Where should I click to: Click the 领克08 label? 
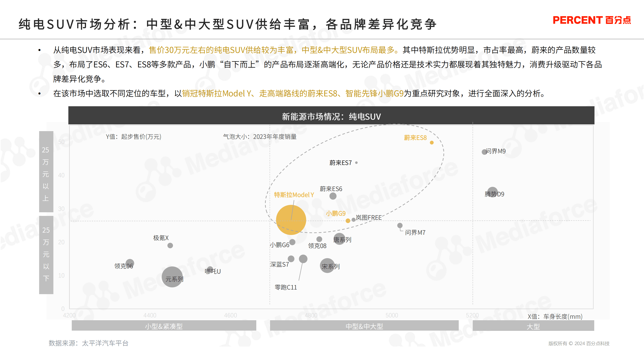click(317, 246)
